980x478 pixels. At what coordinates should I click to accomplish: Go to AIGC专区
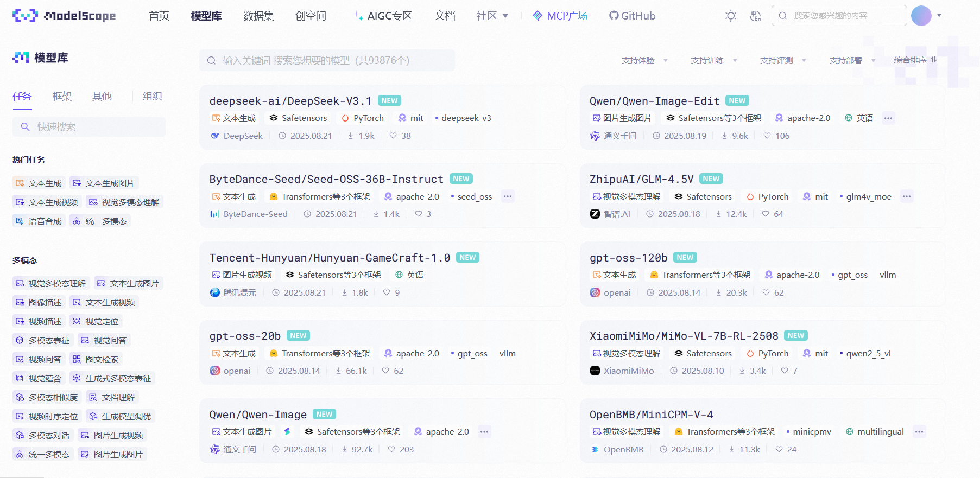tap(383, 16)
